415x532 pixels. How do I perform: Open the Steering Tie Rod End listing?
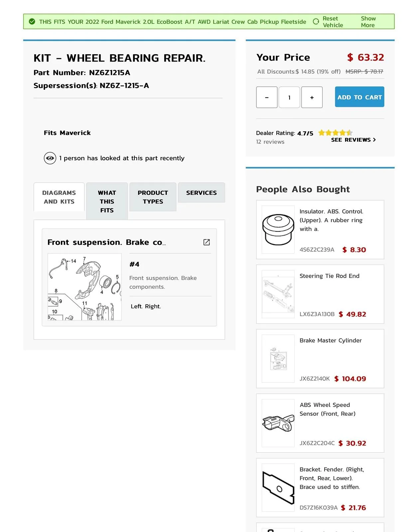[329, 276]
